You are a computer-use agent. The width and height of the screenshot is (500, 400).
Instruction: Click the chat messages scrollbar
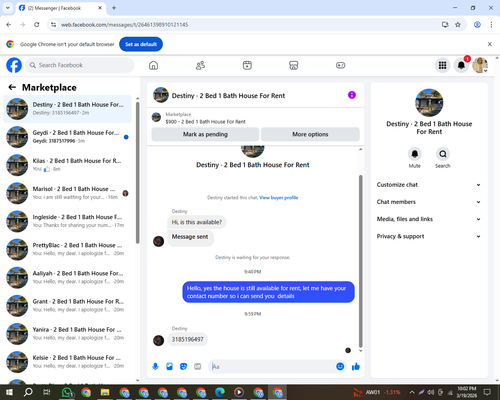(360, 261)
